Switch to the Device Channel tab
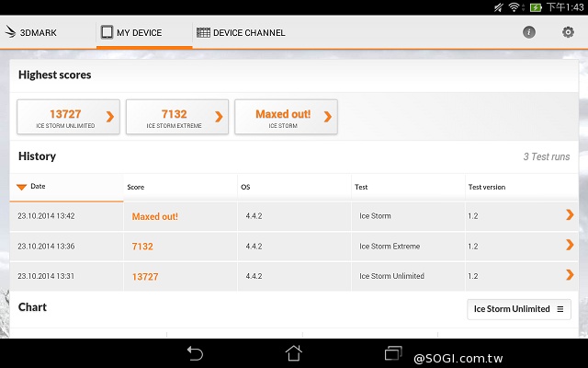Viewport: 588px width, 368px height. point(241,33)
